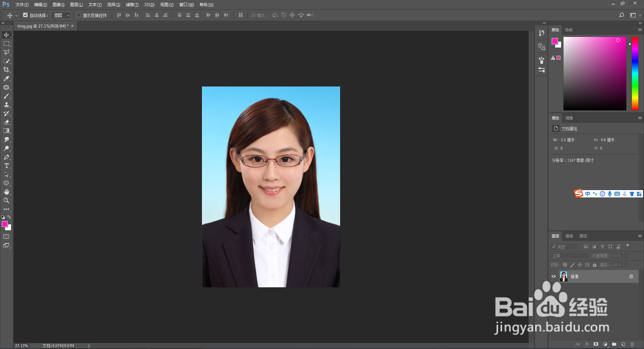Screen dimensions: 644x349
Task: Select the Zoom tool in toolbar
Action: 6,201
